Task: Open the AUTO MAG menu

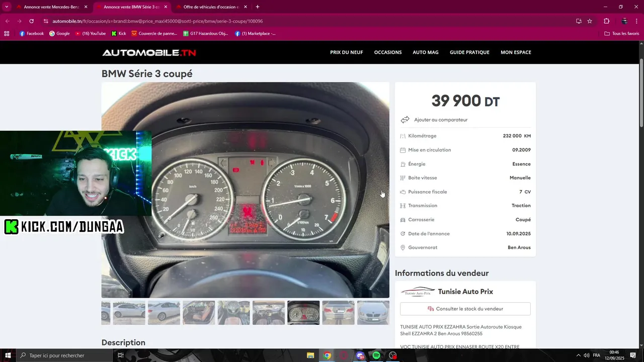Action: click(x=426, y=52)
